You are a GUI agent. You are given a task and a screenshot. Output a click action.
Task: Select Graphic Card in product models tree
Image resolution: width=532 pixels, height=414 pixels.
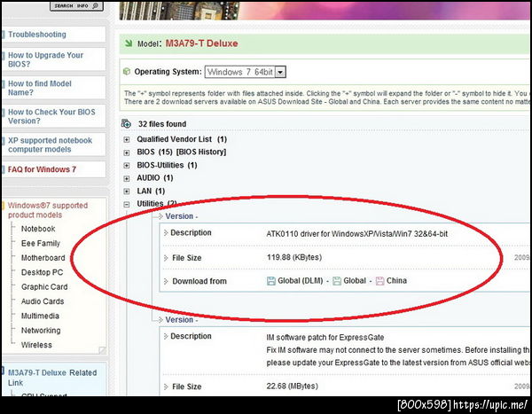(44, 286)
